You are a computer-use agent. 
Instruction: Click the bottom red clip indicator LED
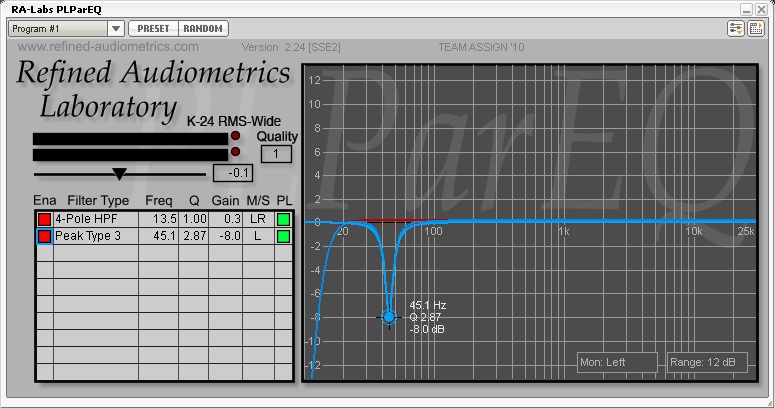(235, 151)
